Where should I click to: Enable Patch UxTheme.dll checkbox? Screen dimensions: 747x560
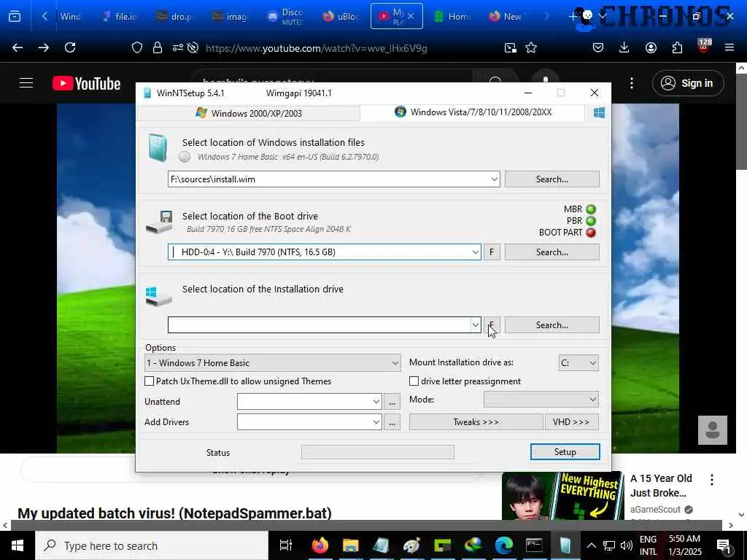[x=149, y=381]
